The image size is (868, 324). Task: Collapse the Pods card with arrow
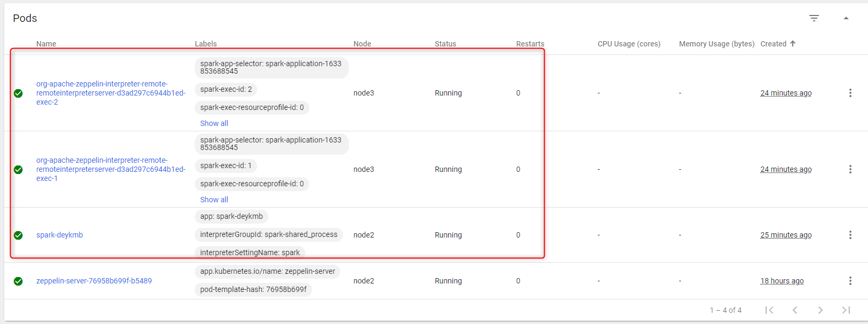846,18
